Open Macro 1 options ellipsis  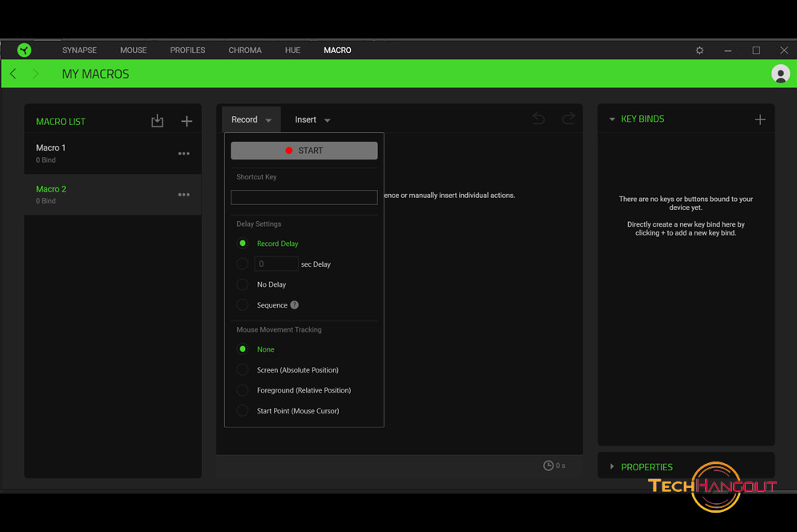click(x=183, y=154)
